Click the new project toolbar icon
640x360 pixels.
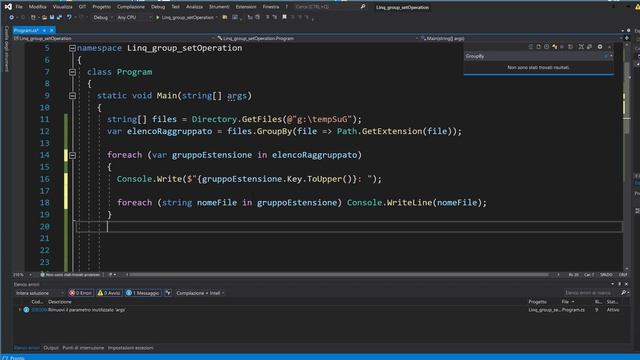tap(33, 17)
